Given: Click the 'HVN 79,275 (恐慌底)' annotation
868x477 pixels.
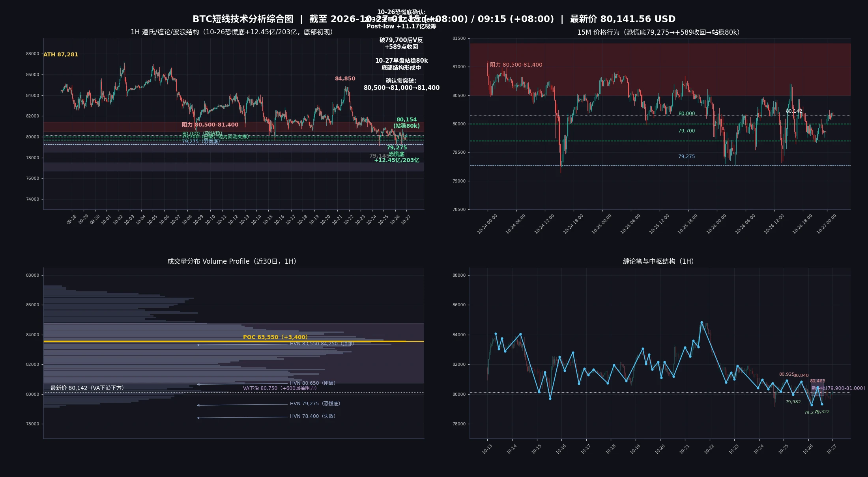Looking at the screenshot, I should 315,404.
